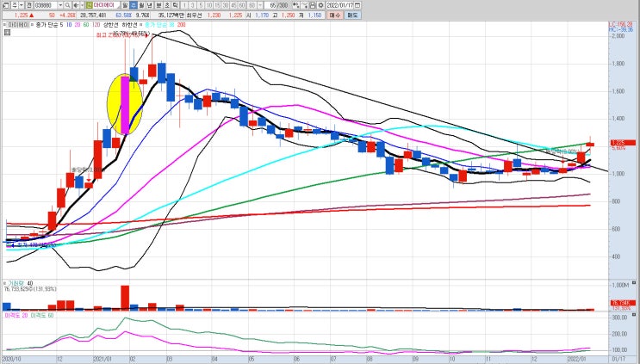This screenshot has height=364, width=640.
Task: Click the red current price tag on price axis
Action: tap(623, 143)
